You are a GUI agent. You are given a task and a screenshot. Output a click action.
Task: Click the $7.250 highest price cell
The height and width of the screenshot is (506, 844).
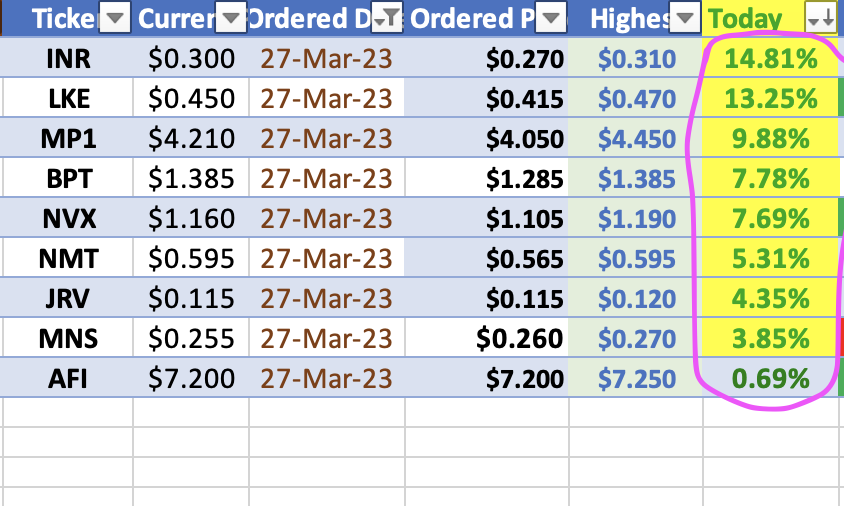click(636, 378)
